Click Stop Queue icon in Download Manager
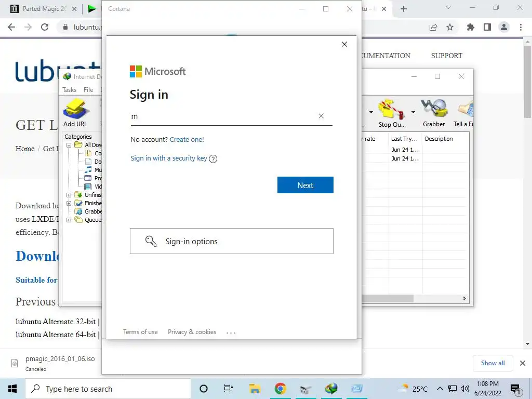532x399 pixels. (392, 113)
